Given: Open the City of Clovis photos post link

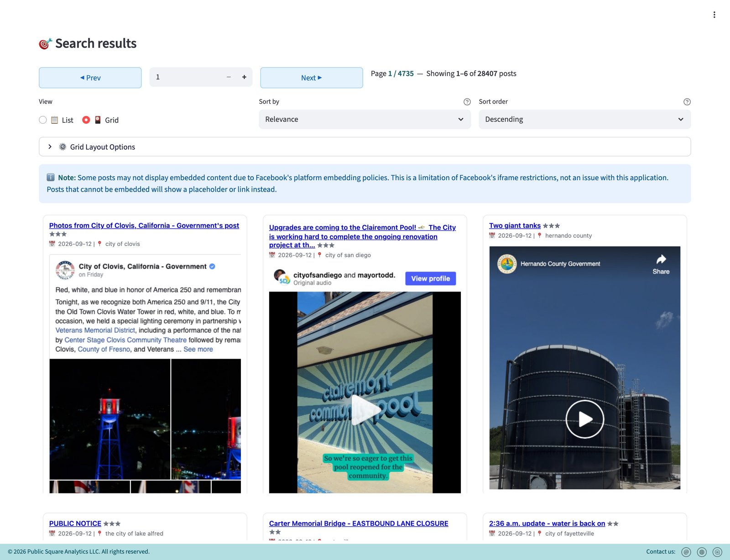Looking at the screenshot, I should click(x=144, y=225).
